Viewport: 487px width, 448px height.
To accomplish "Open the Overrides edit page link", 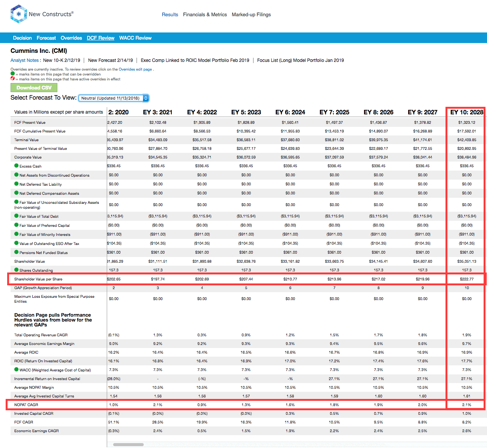I will [135, 69].
